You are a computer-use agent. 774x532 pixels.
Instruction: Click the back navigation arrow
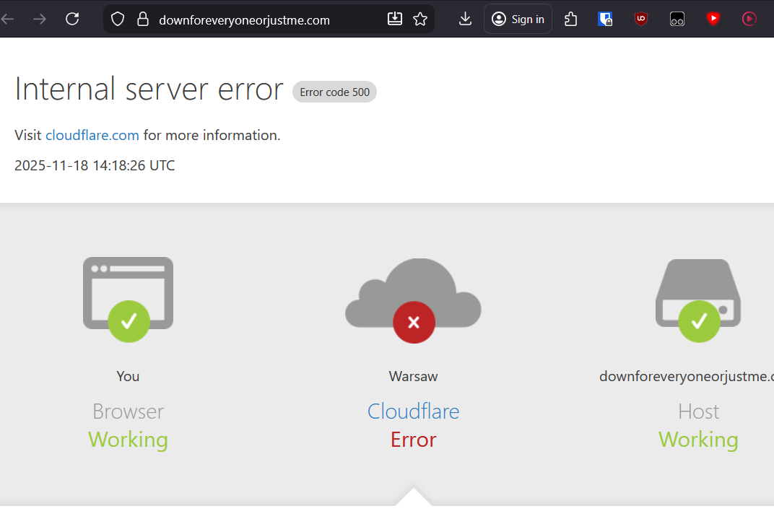coord(8,19)
